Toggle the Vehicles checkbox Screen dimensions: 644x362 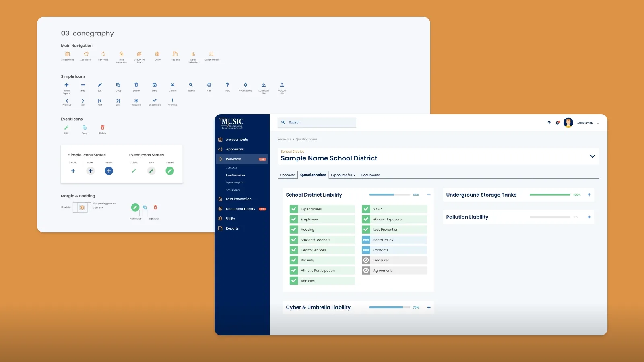pyautogui.click(x=294, y=281)
